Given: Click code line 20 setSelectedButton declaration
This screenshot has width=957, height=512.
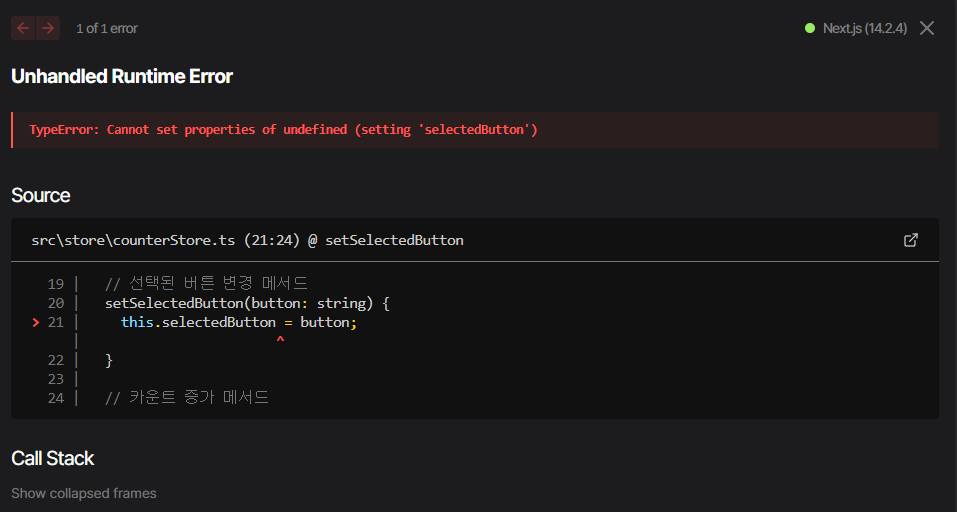Looking at the screenshot, I should (247, 303).
